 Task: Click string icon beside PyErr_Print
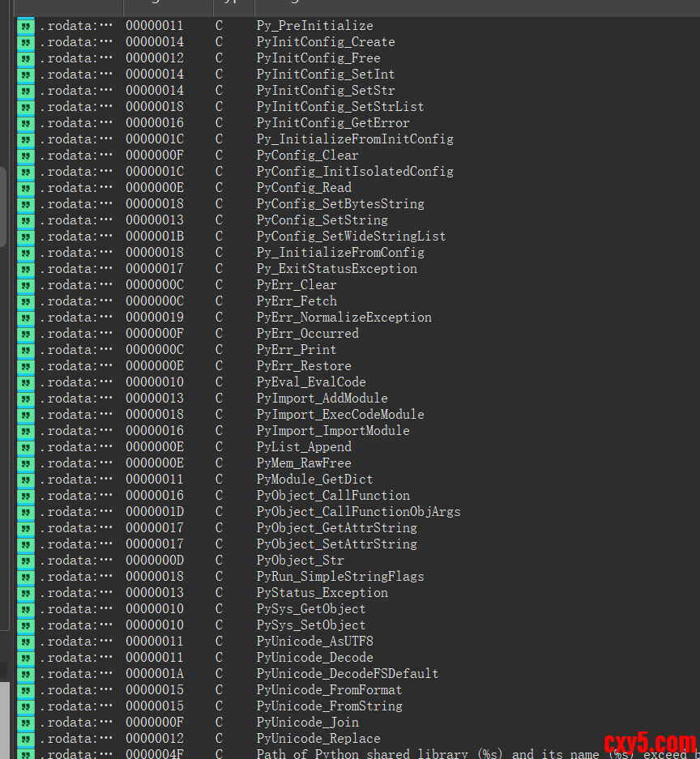26,350
